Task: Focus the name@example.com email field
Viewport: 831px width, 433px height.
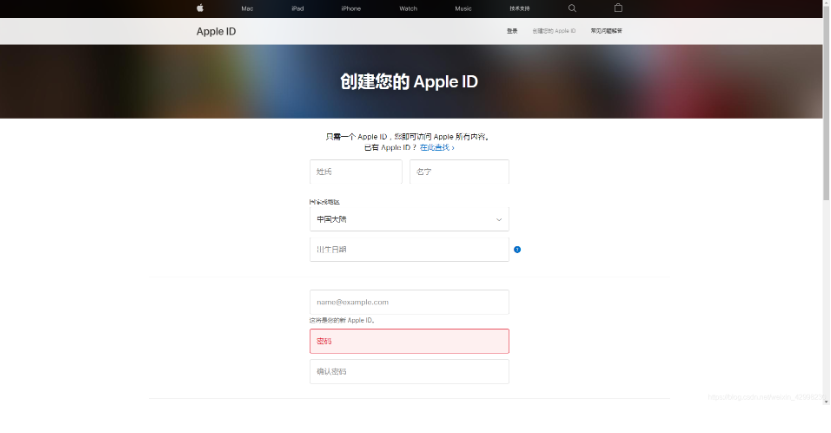Action: (x=409, y=302)
